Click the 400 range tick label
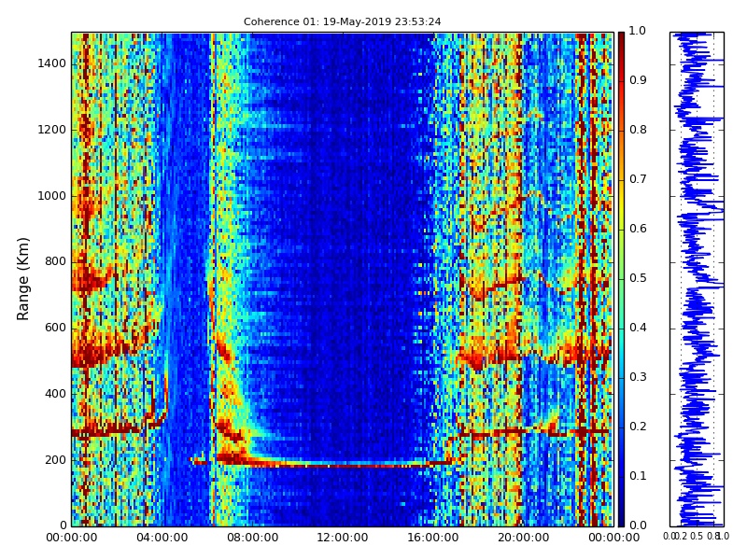 56,394
